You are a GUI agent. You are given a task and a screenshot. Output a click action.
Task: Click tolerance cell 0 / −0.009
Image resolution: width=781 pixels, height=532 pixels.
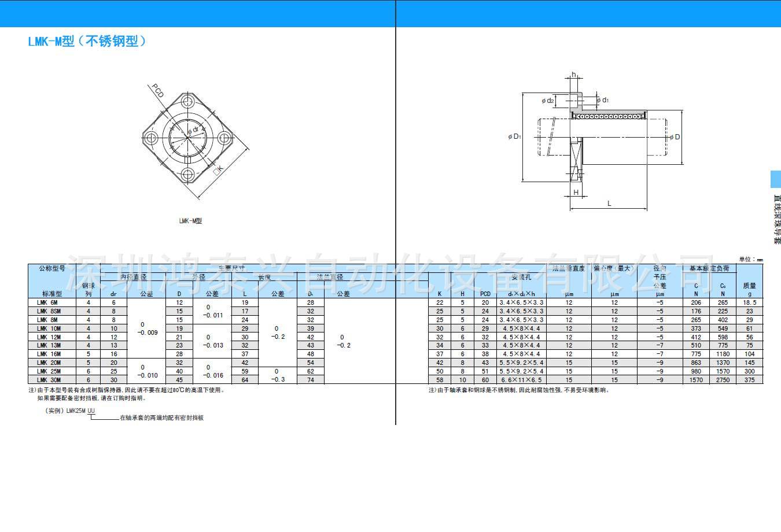[x=147, y=328]
